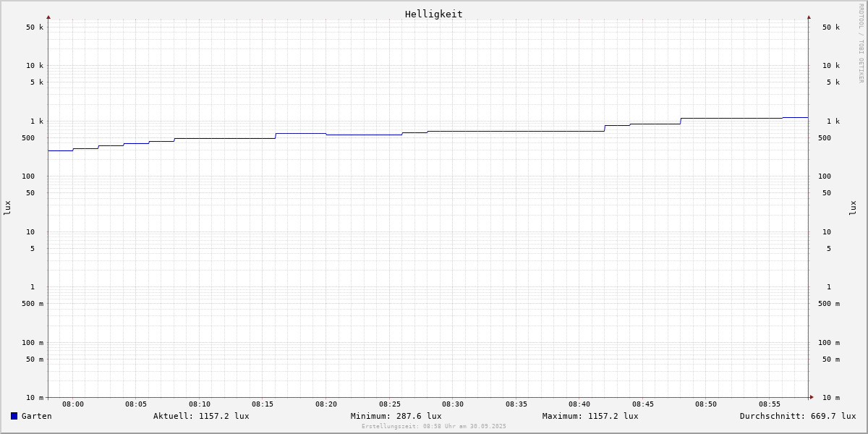Click the red arrow atop the left axis

(x=48, y=17)
